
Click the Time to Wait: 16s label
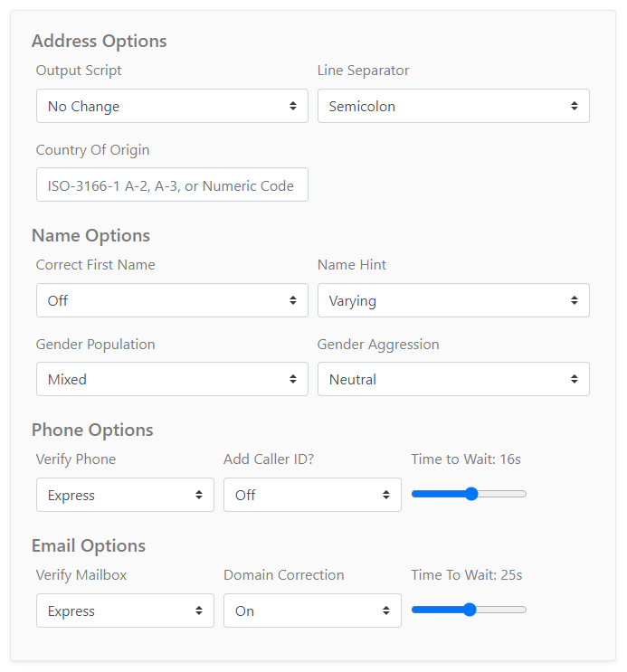466,459
